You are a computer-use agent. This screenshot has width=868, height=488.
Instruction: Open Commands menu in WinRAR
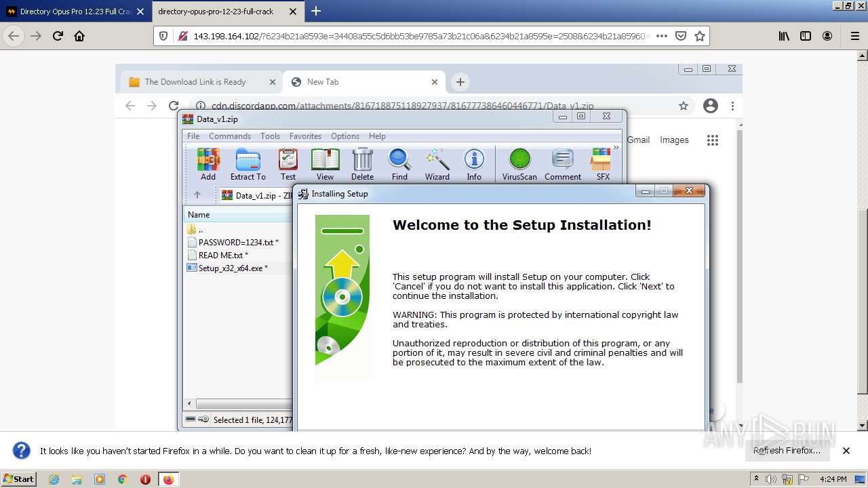point(230,136)
